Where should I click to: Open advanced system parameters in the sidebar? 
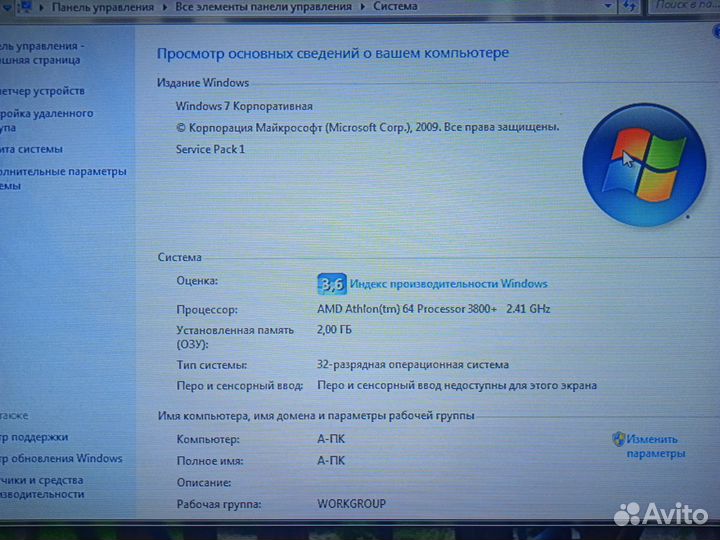(x=63, y=178)
